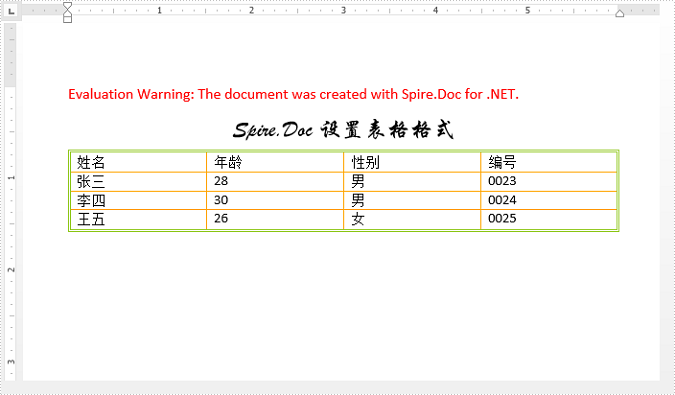Click header cell '年龄'
Screen dimensions: 675x395
pos(275,162)
